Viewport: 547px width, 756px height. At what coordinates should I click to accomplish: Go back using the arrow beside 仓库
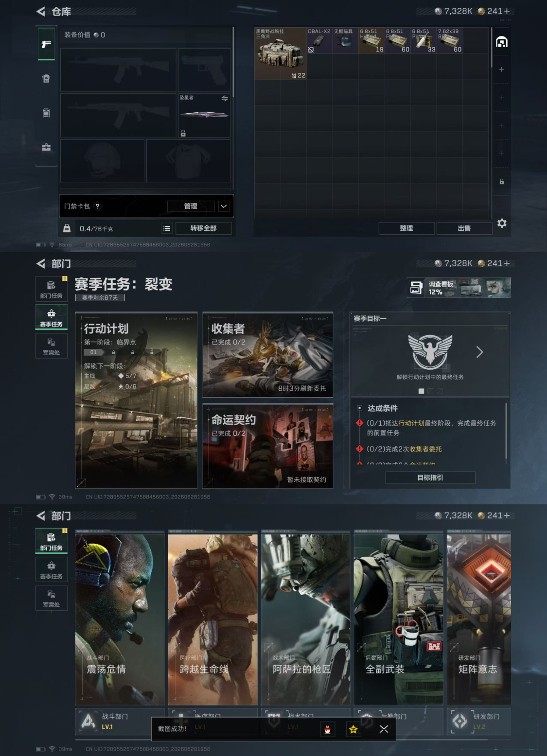point(41,11)
